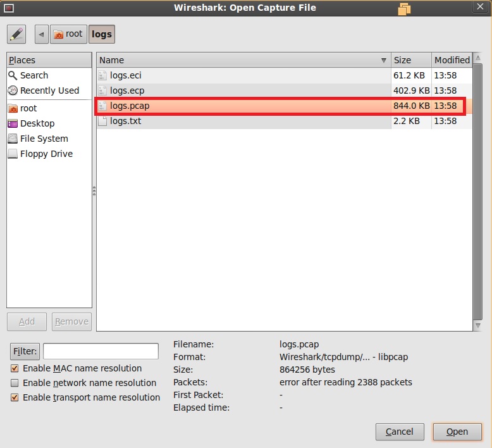Click the Filter button
Screen dimensions: 492x448
click(x=25, y=351)
